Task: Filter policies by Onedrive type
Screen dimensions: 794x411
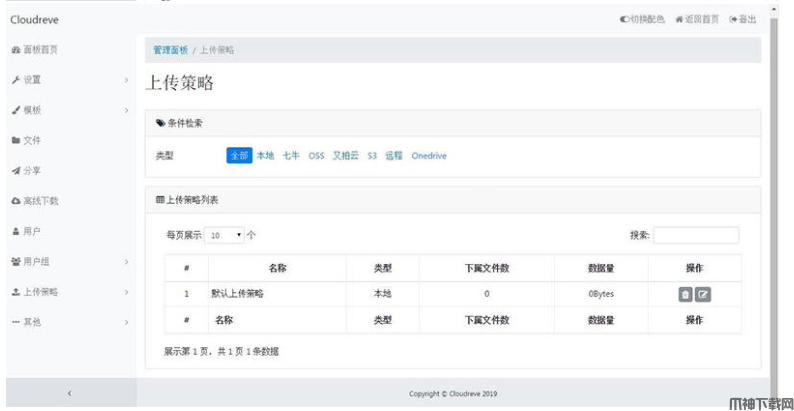Action: pyautogui.click(x=429, y=156)
